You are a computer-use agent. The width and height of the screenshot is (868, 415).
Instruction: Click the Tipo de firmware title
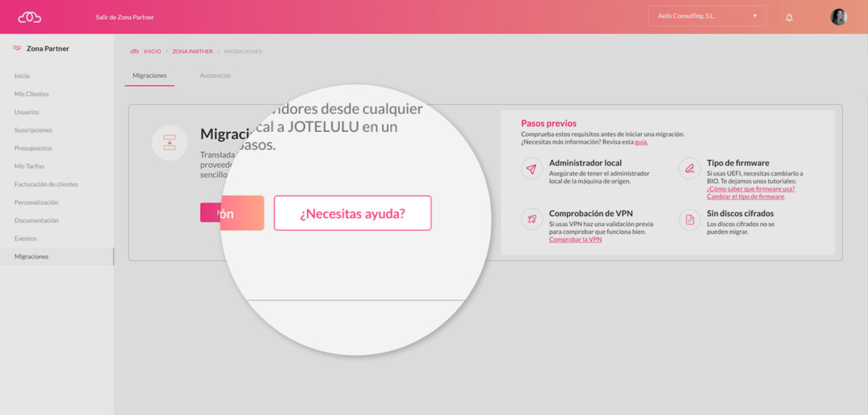[x=738, y=163]
